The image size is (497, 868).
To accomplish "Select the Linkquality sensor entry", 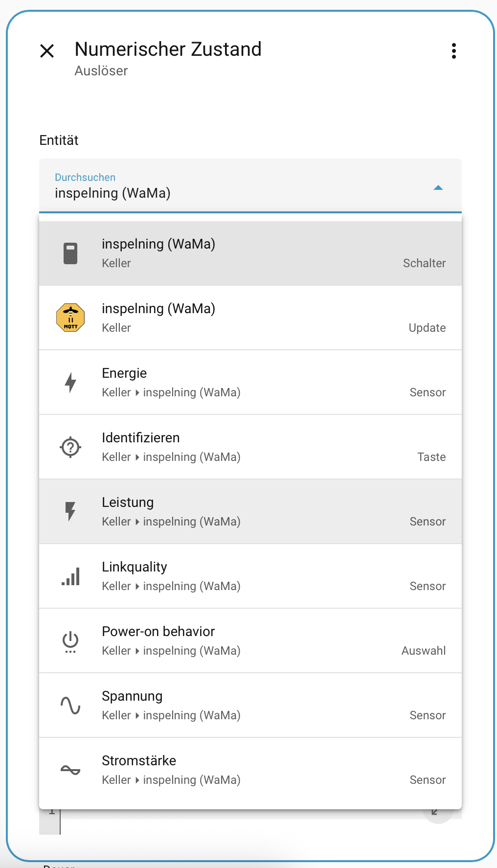I will (250, 576).
